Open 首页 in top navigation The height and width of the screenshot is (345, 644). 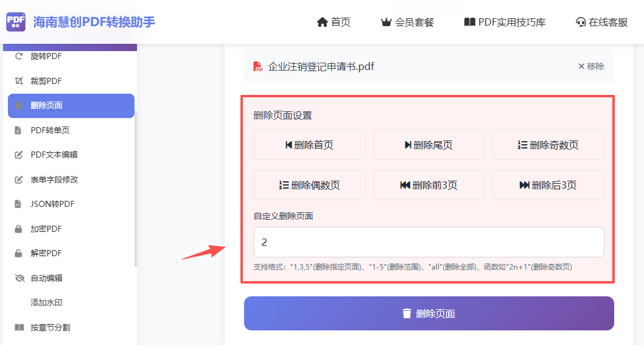[x=334, y=22]
